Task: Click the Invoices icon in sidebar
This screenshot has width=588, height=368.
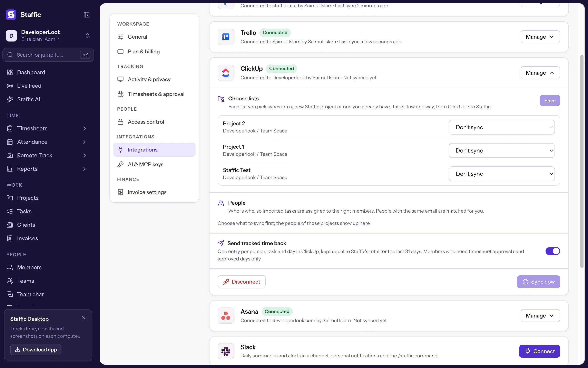Action: click(10, 238)
